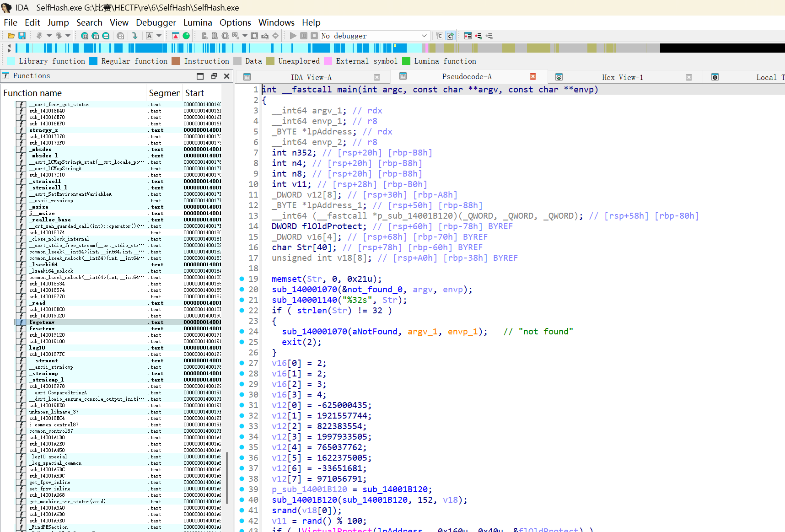Click the Pause Process debugger icon
Screen dimensions: 785x532
(303, 36)
